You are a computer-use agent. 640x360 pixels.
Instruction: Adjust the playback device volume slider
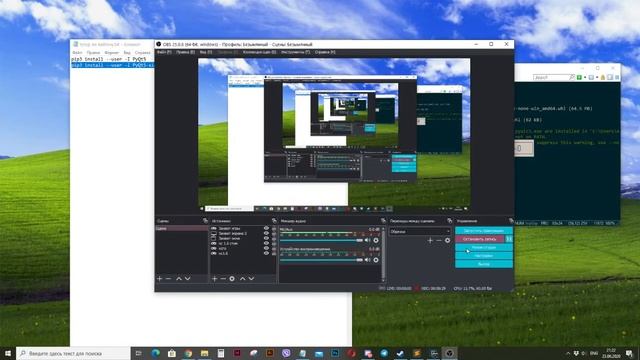pos(321,260)
